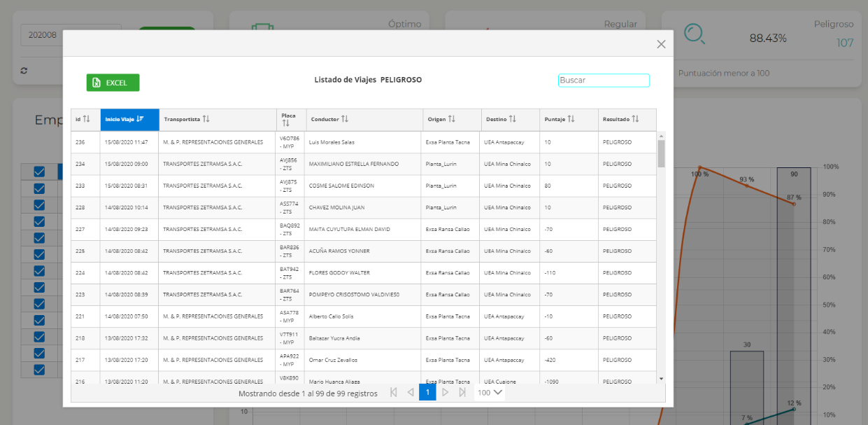Click the Buscar search field
This screenshot has height=425, width=868.
click(x=604, y=81)
